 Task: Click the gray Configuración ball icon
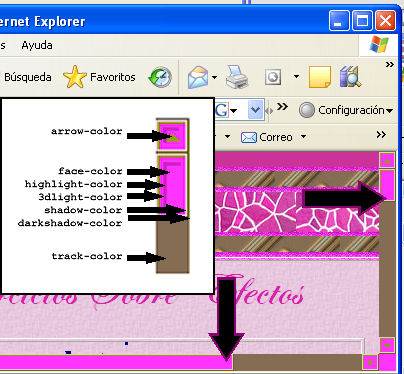306,110
